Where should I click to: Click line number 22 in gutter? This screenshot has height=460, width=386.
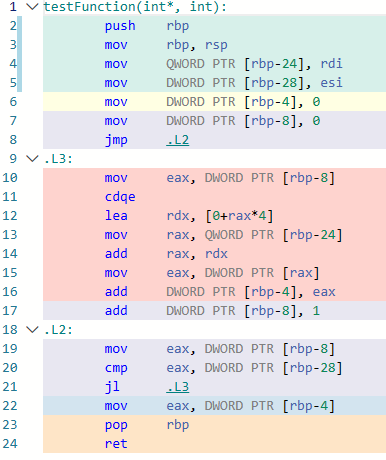tap(10, 406)
